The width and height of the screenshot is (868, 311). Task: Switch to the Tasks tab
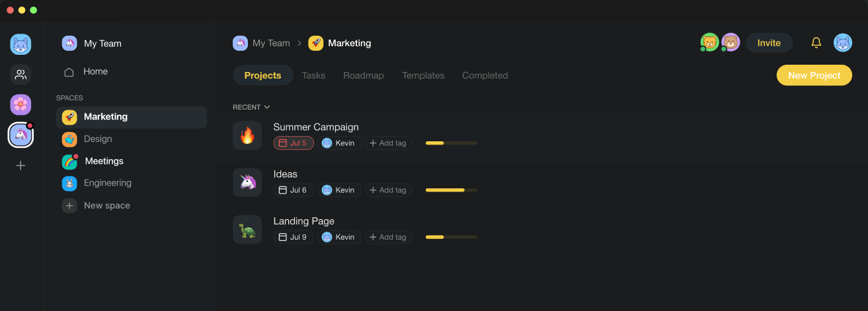click(x=313, y=75)
